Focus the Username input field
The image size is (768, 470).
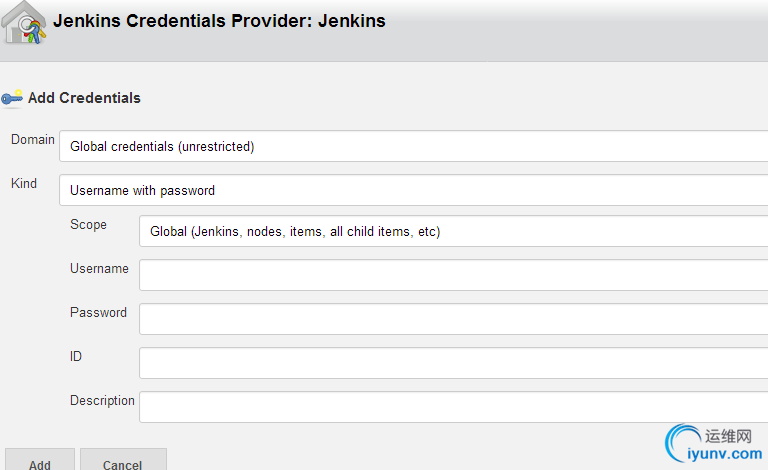point(454,275)
